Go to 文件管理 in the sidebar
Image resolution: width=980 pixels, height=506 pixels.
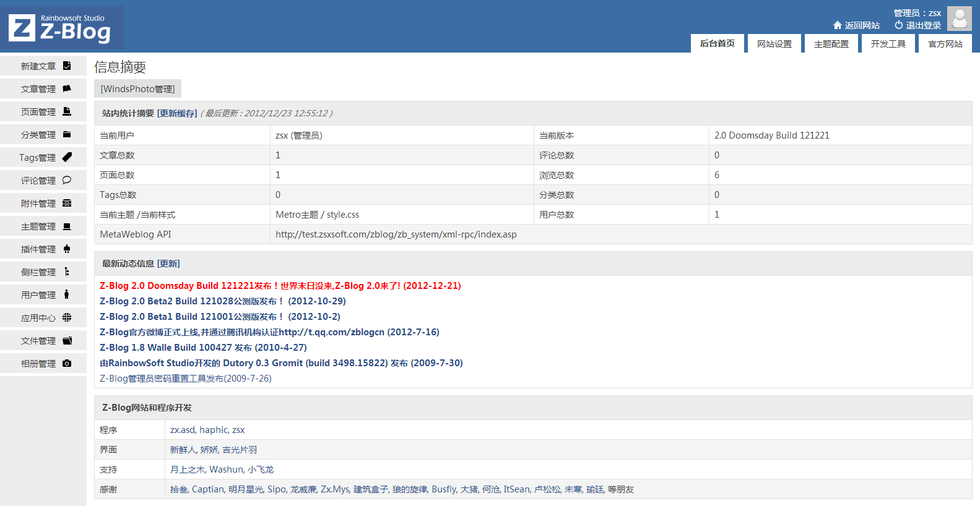pos(43,341)
